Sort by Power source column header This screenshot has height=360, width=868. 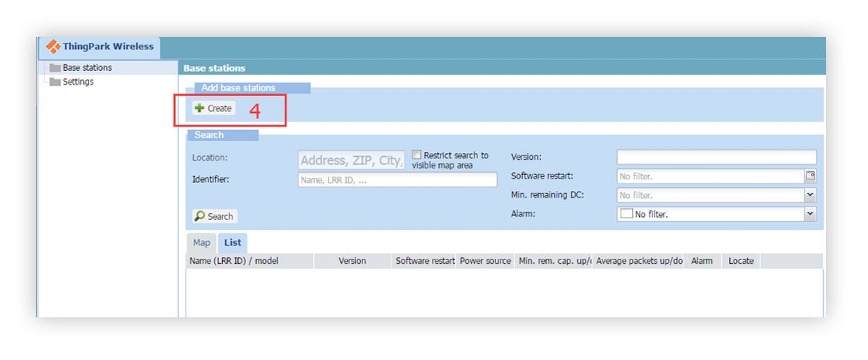(485, 261)
